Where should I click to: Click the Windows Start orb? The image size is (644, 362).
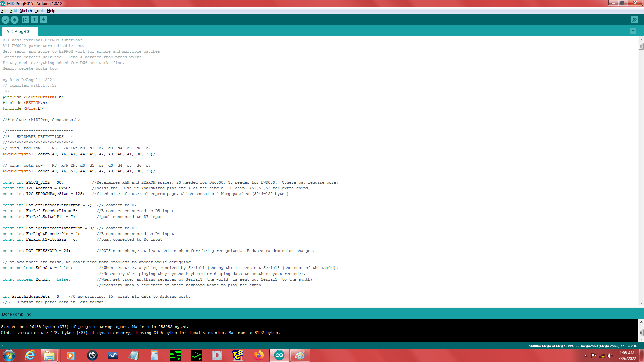(8, 355)
